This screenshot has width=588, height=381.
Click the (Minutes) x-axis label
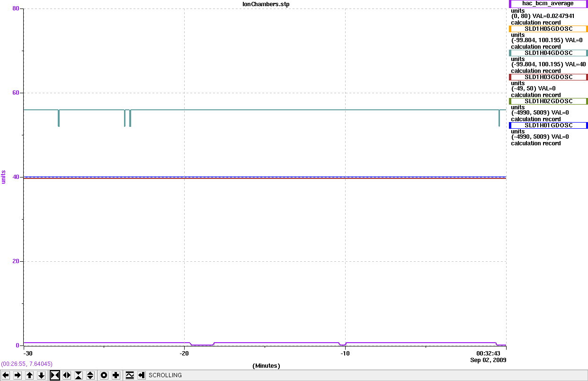pyautogui.click(x=266, y=366)
